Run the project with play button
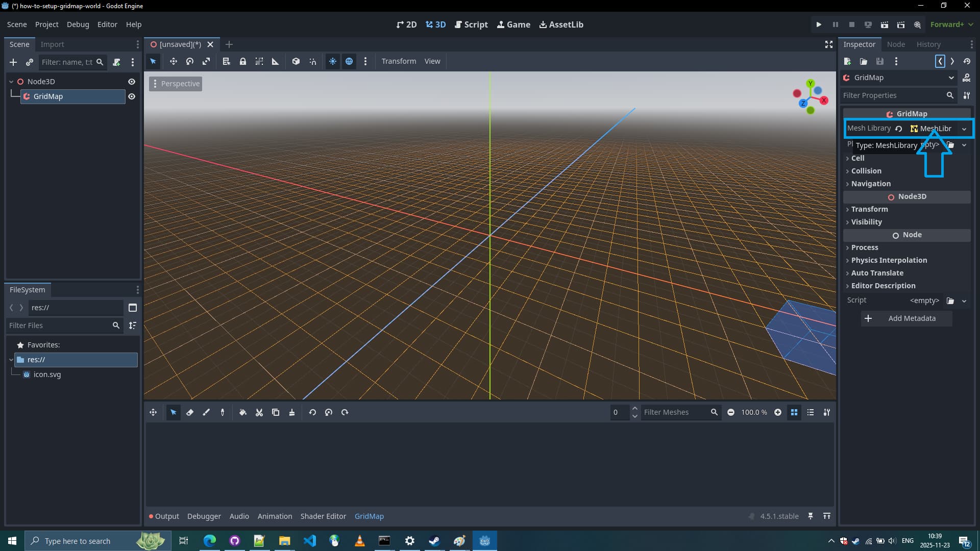This screenshot has width=980, height=551. click(819, 24)
